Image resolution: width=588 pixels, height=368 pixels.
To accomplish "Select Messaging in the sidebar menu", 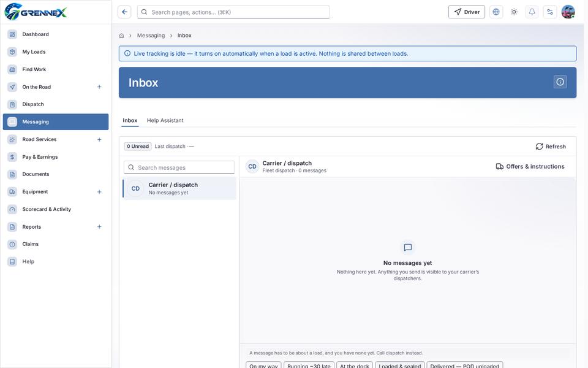I will (x=56, y=121).
